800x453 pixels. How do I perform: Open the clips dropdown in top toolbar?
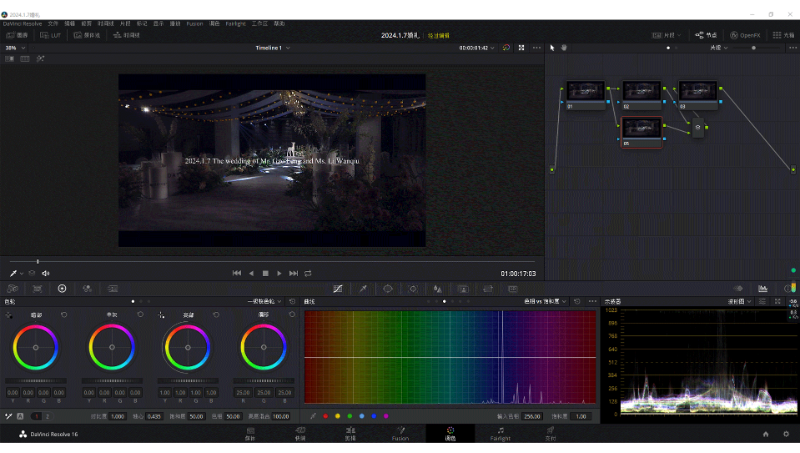coord(666,35)
